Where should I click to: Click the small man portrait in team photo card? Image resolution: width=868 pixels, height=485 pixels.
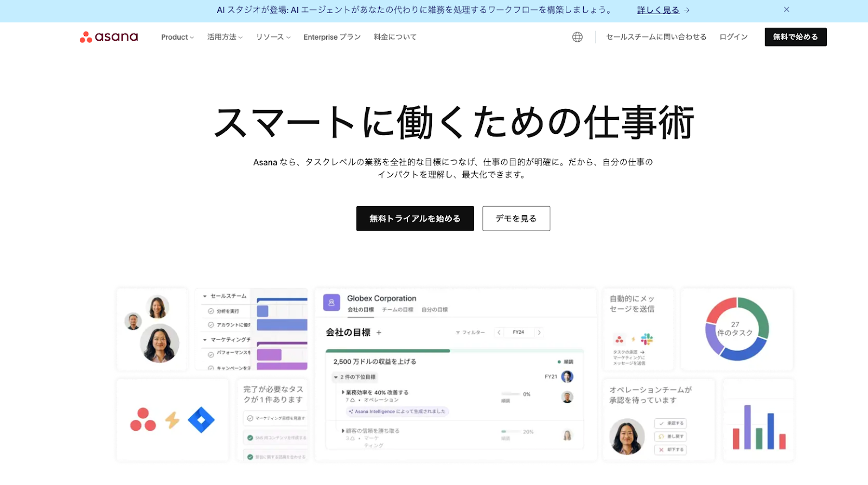point(133,321)
